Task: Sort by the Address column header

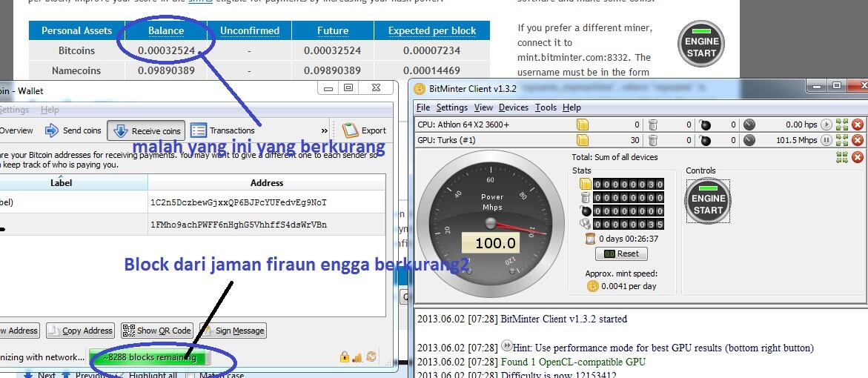Action: click(x=267, y=182)
